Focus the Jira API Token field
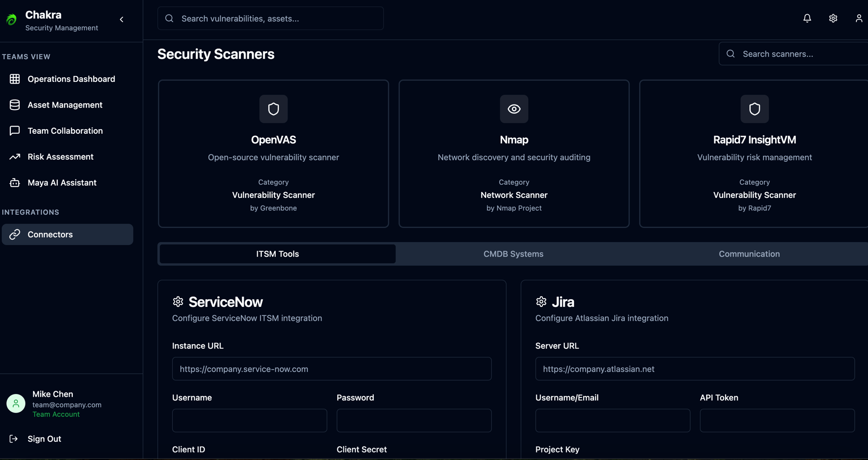This screenshot has width=868, height=460. pyautogui.click(x=777, y=421)
